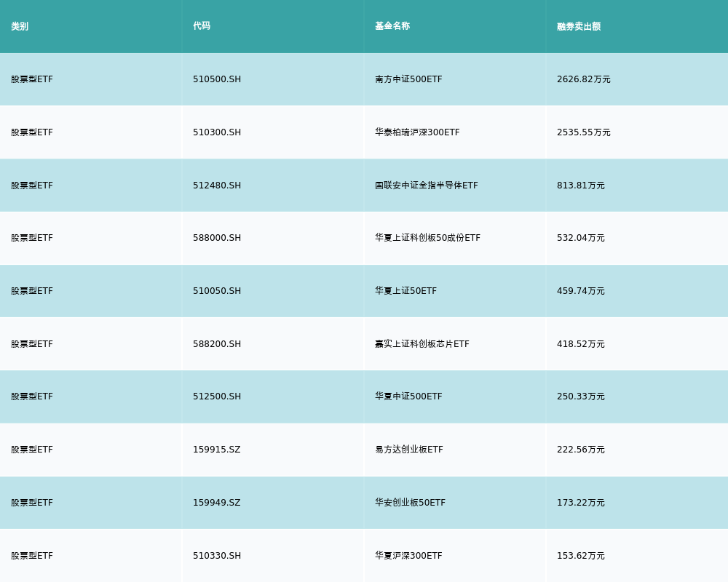Click value 250.33万元
This screenshot has width=728, height=582.
[x=581, y=396]
